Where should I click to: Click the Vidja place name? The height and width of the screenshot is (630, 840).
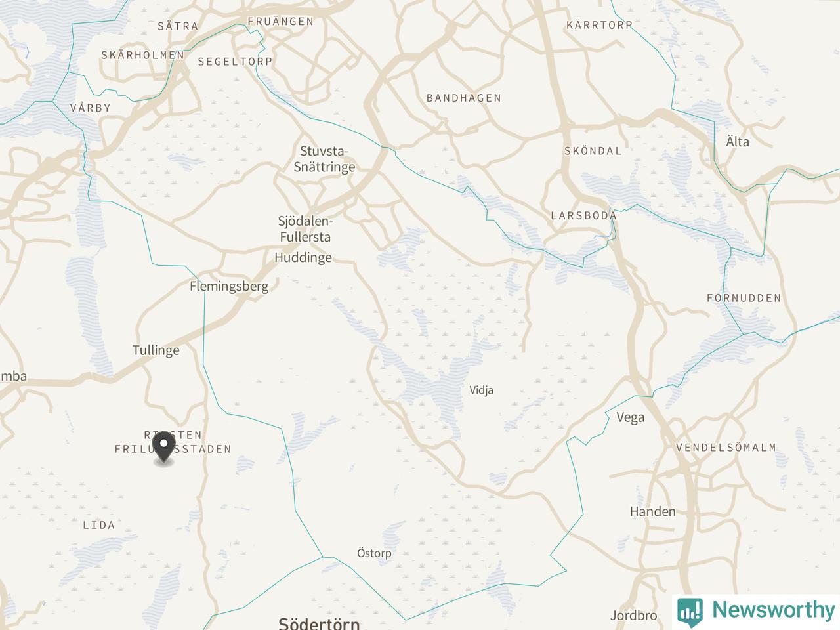[482, 390]
